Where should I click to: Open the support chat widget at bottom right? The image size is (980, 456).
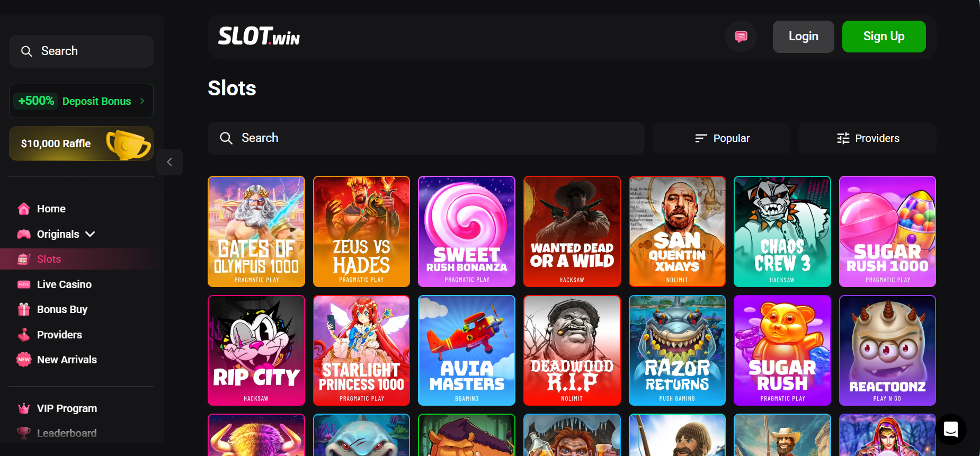pyautogui.click(x=951, y=429)
